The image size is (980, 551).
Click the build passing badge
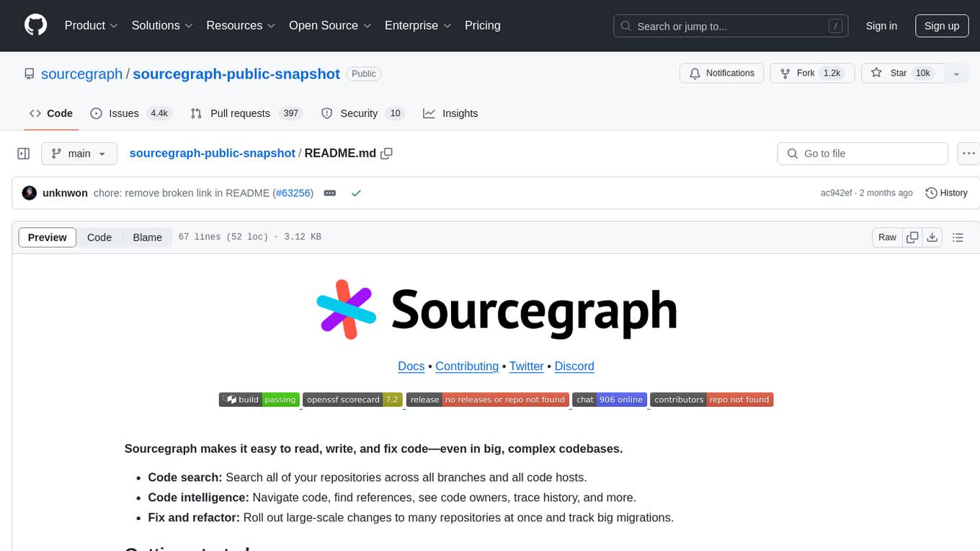[259, 400]
